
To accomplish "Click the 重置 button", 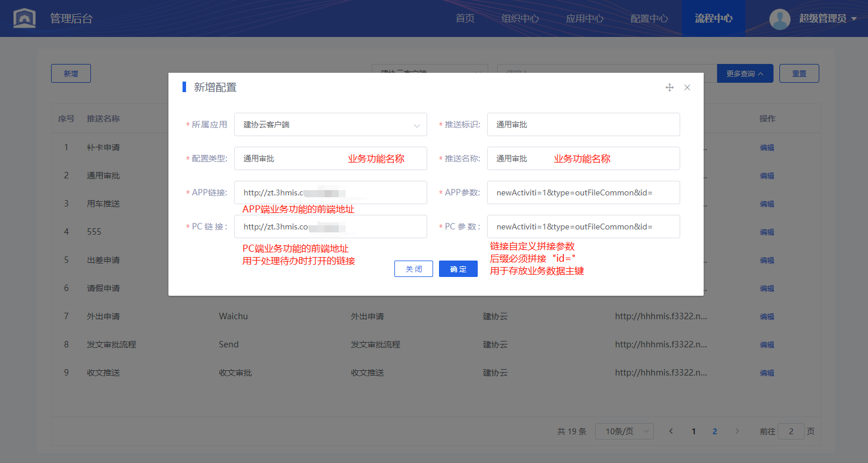I will click(x=799, y=74).
